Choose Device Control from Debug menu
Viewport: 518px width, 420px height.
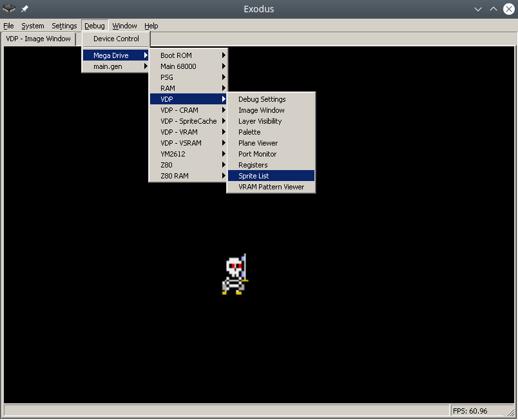pyautogui.click(x=116, y=39)
